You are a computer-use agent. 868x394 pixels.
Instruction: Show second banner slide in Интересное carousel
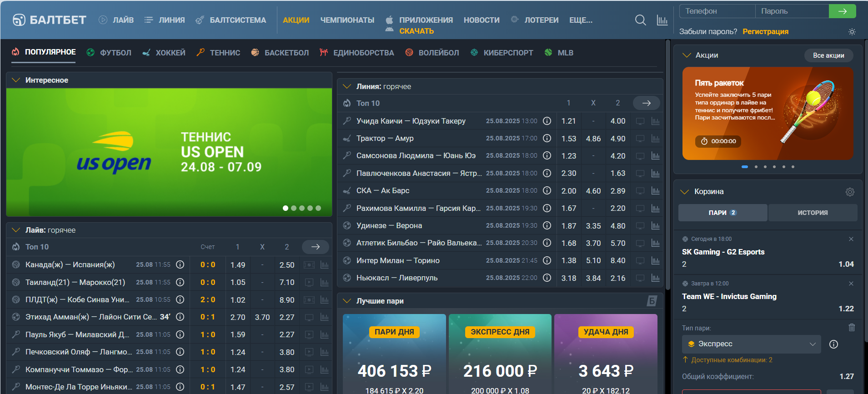pyautogui.click(x=294, y=208)
